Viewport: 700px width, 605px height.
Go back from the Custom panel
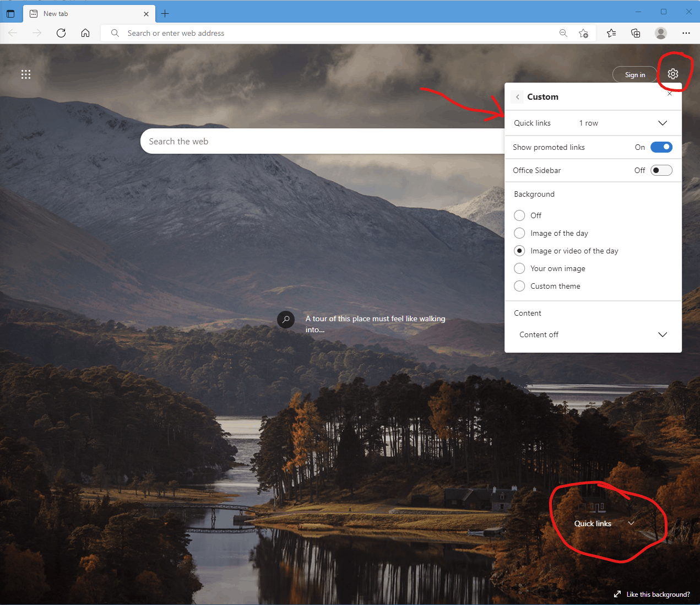[x=518, y=97]
